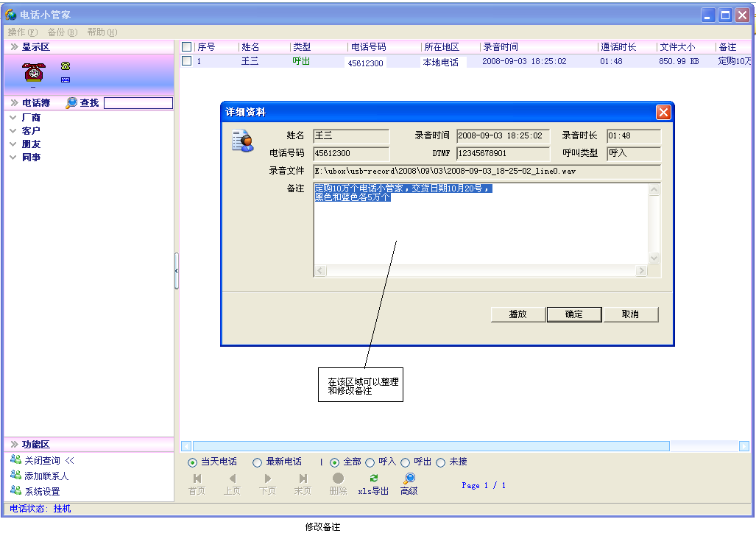Open 高级 advanced search icon
756x547 pixels.
409,479
